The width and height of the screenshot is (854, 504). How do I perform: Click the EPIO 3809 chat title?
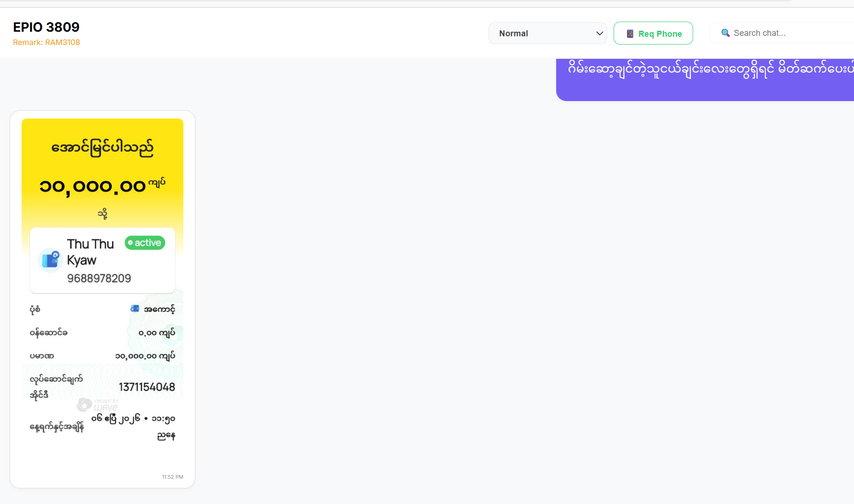(46, 27)
